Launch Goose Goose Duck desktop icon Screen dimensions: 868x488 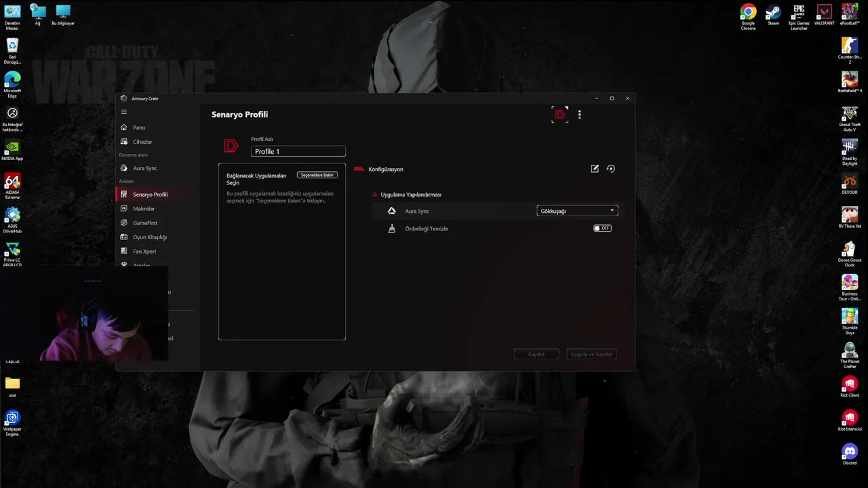pyautogui.click(x=850, y=254)
